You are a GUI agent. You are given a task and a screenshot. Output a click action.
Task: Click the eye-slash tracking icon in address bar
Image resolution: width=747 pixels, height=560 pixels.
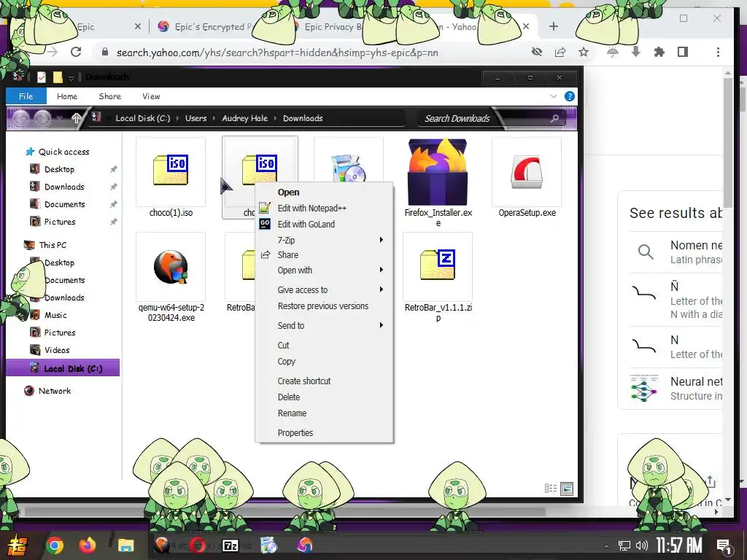[x=537, y=52]
